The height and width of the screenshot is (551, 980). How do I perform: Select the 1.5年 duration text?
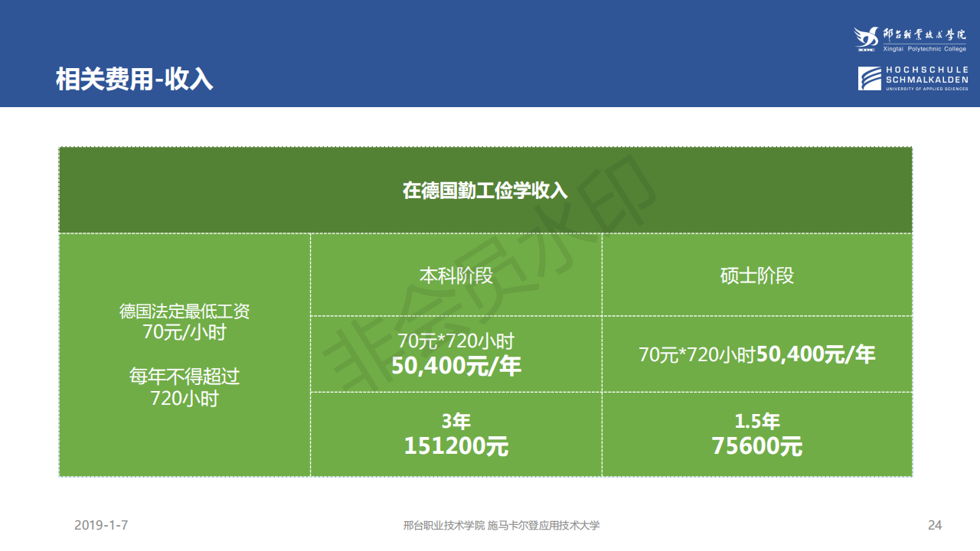756,421
